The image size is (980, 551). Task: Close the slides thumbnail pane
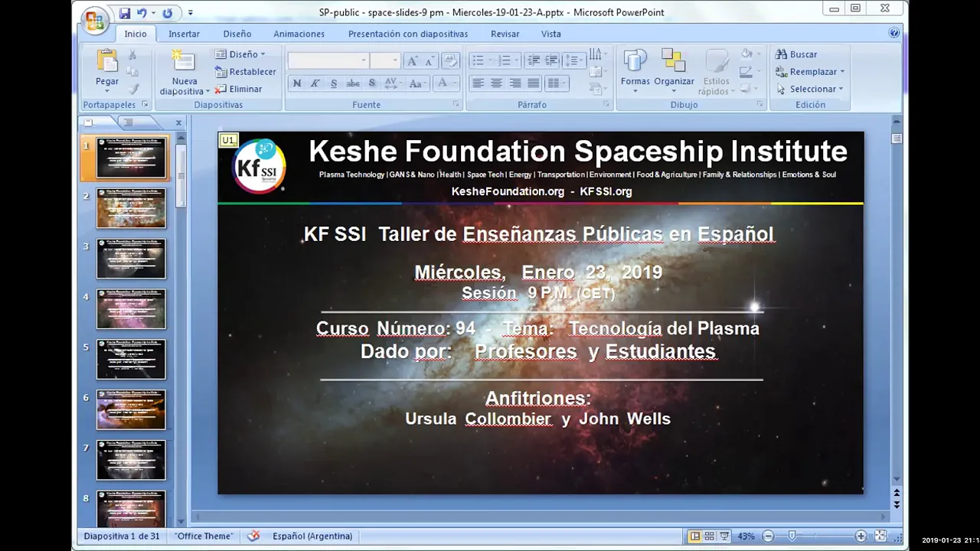(x=178, y=122)
